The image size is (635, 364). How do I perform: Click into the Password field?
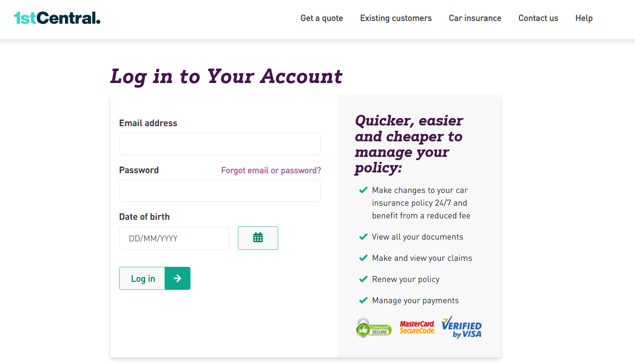coord(220,191)
